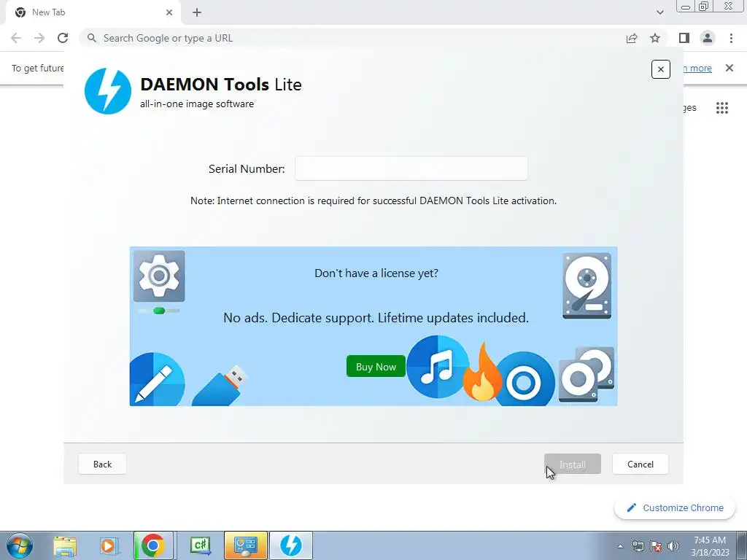Click into the Serial Number input field

[x=411, y=168]
